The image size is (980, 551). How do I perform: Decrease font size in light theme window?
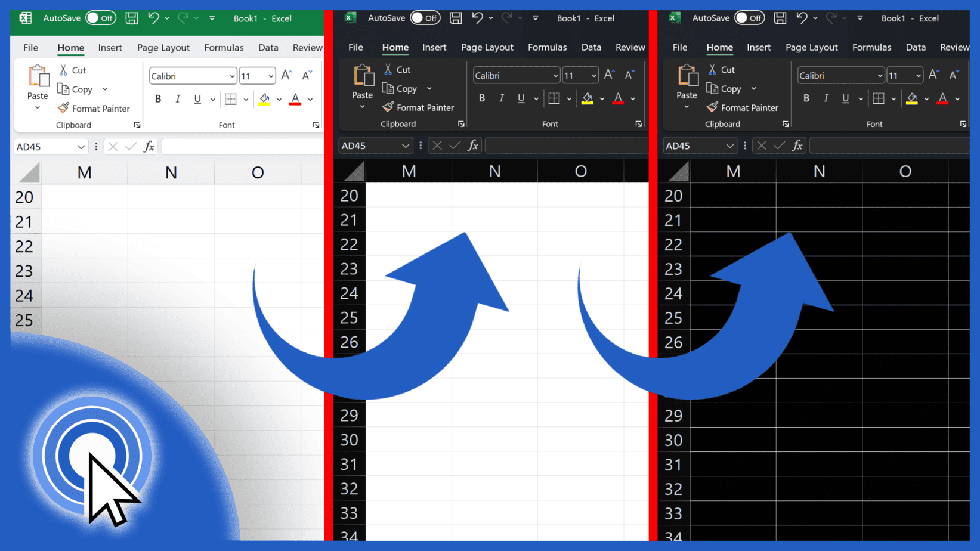point(307,75)
